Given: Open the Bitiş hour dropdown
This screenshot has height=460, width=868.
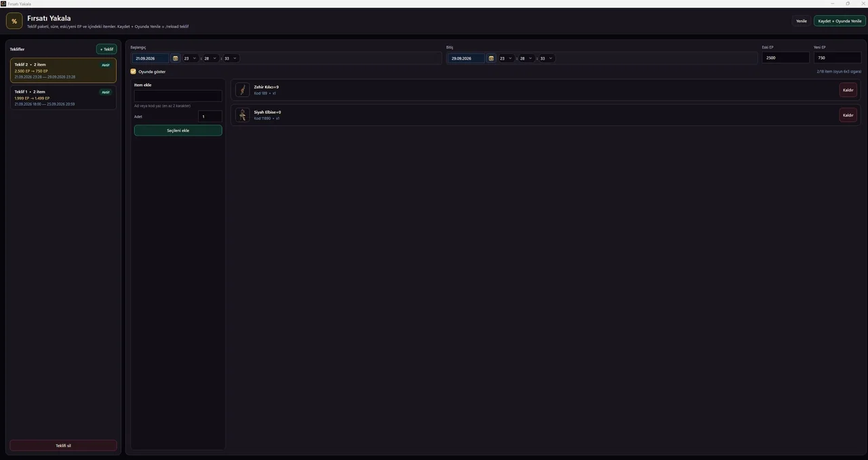Looking at the screenshot, I should click(507, 58).
